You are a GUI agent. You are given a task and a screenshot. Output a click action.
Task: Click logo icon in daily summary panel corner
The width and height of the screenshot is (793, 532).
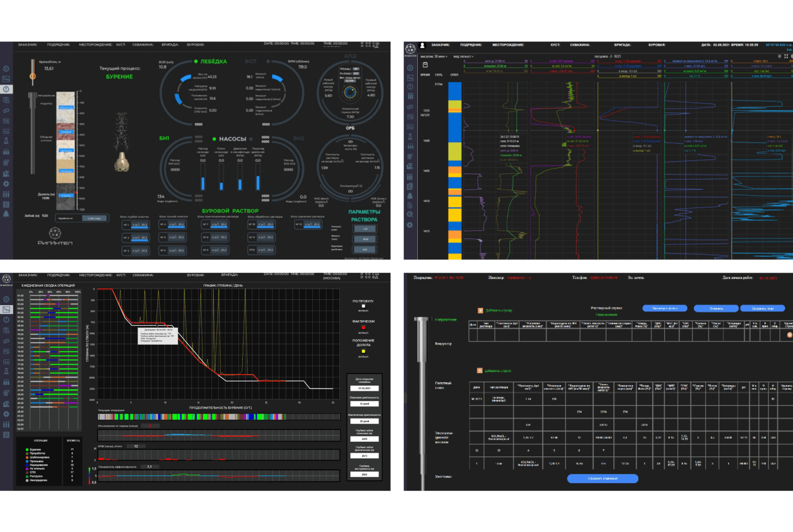coord(6,278)
